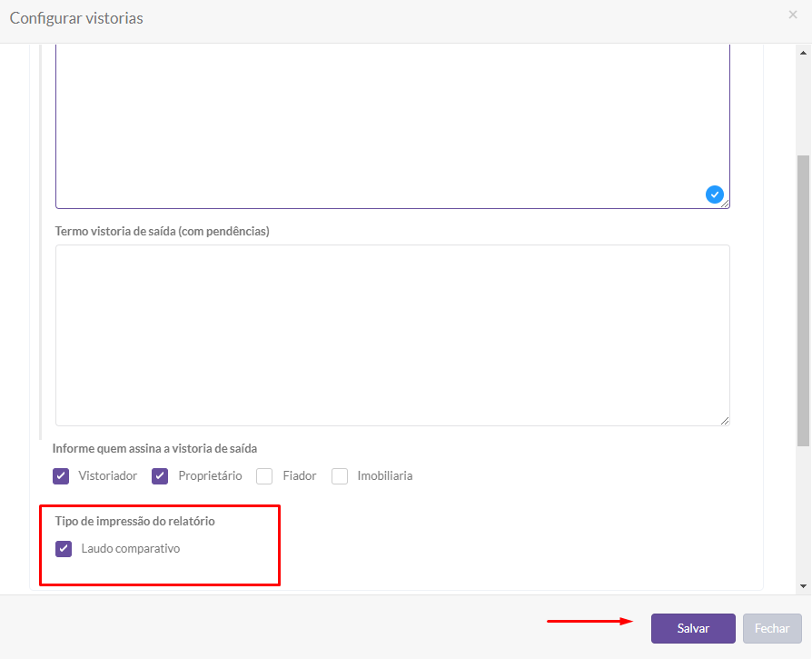Click the 'Tipo de impressão do relatório' heading
The height and width of the screenshot is (659, 812).
click(134, 521)
